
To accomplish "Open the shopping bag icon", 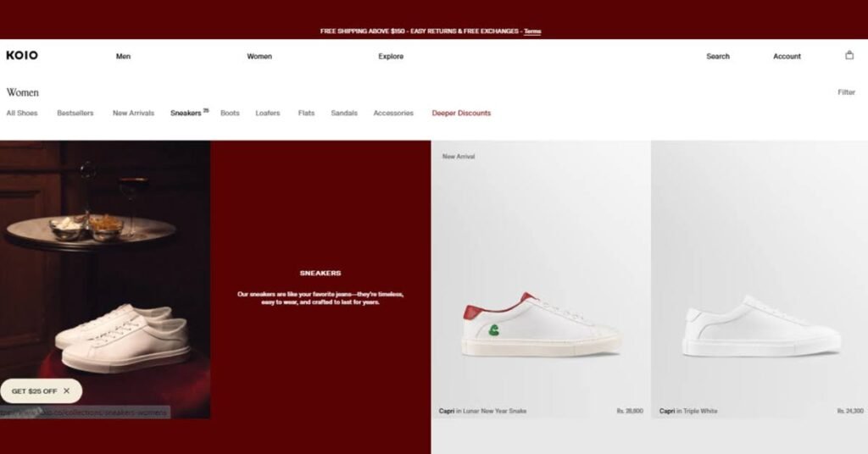I will coord(849,55).
